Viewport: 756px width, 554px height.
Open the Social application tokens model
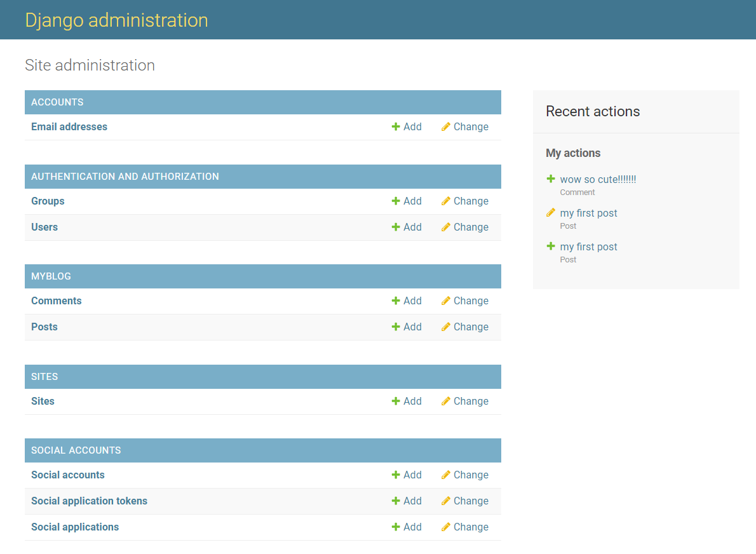[x=89, y=501]
